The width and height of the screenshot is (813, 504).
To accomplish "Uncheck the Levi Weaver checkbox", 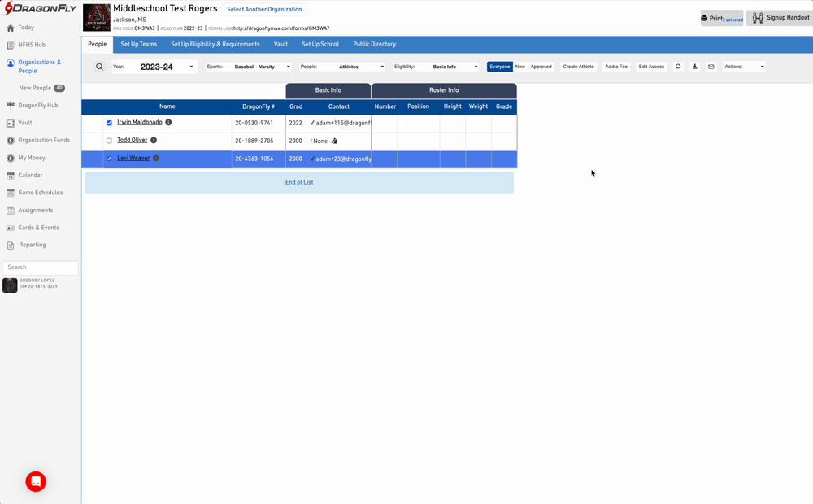I will tap(109, 159).
